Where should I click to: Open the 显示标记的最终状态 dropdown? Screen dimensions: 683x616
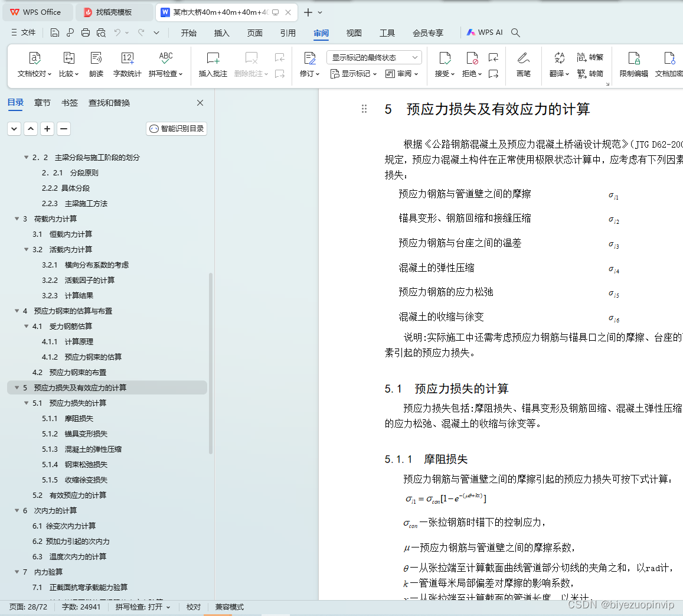pyautogui.click(x=374, y=57)
